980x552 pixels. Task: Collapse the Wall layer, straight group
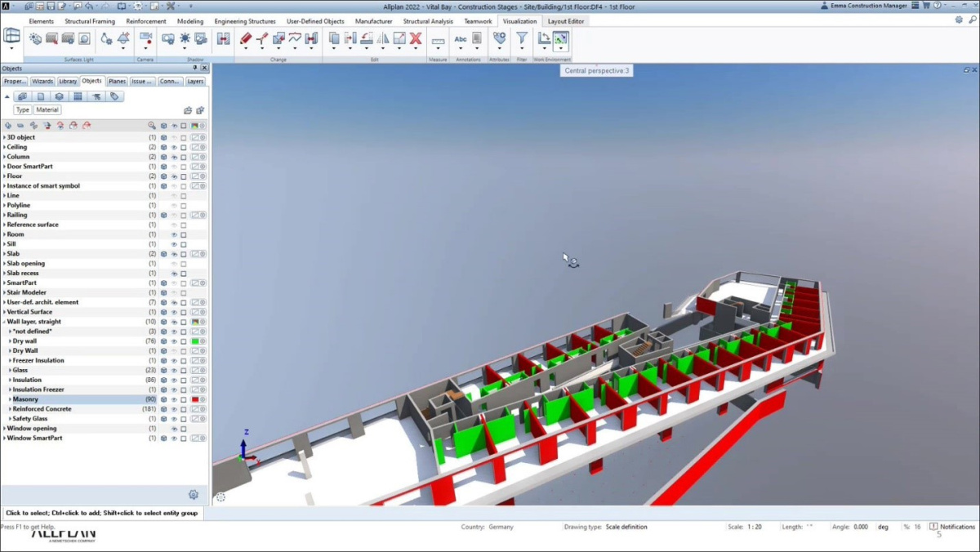coord(4,322)
